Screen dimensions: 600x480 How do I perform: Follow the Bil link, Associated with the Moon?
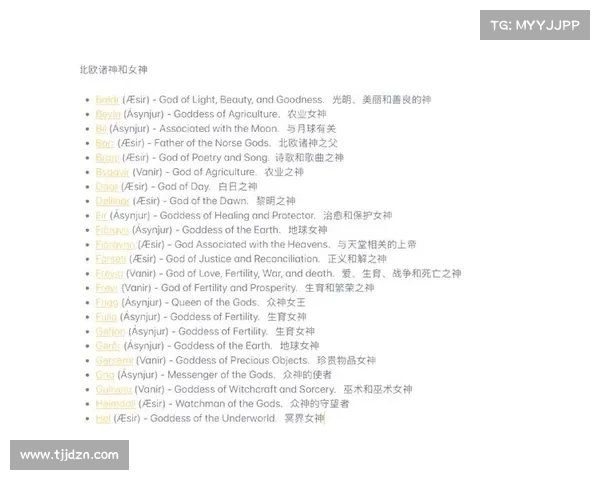pos(101,129)
